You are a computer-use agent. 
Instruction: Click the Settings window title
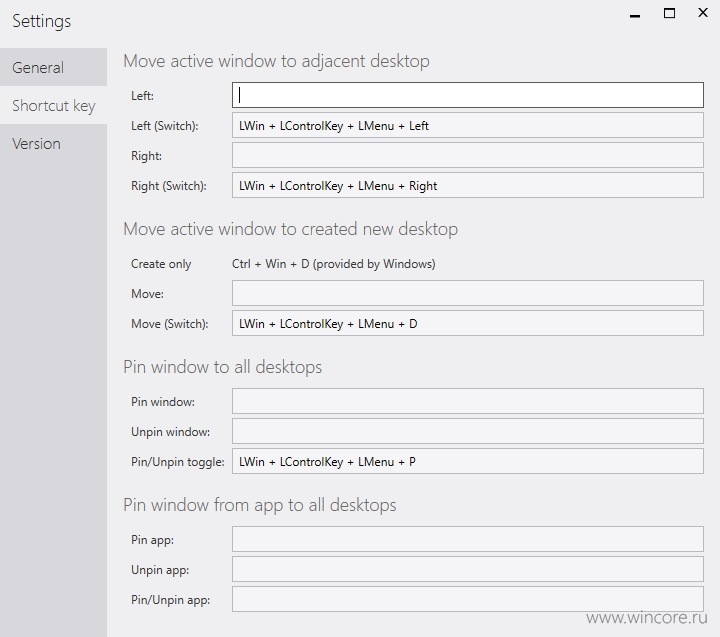pyautogui.click(x=42, y=21)
